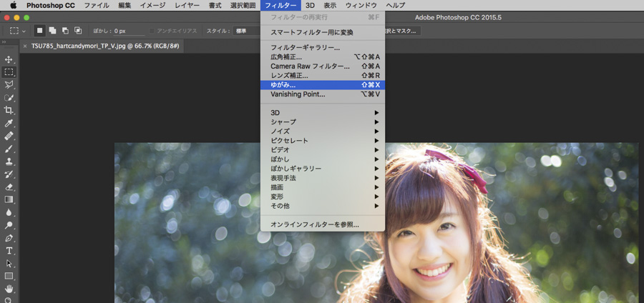The width and height of the screenshot is (644, 303).
Task: Expand the ピクセレート submenu
Action: (323, 141)
